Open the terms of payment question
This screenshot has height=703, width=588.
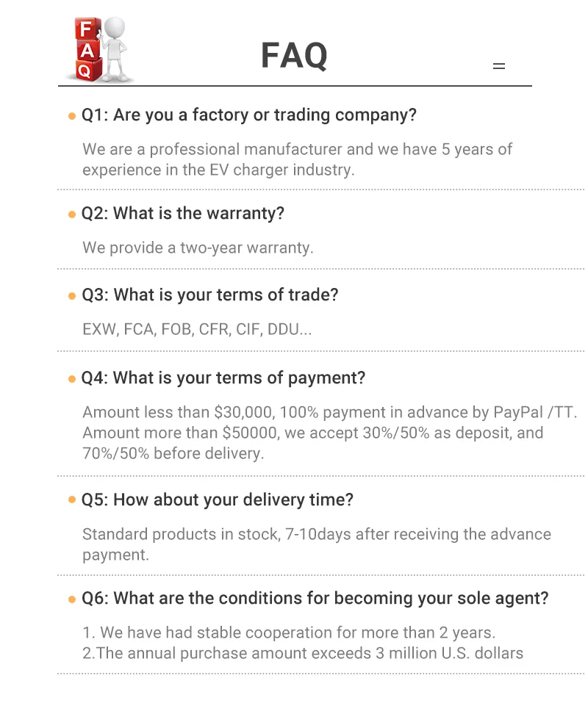[223, 378]
